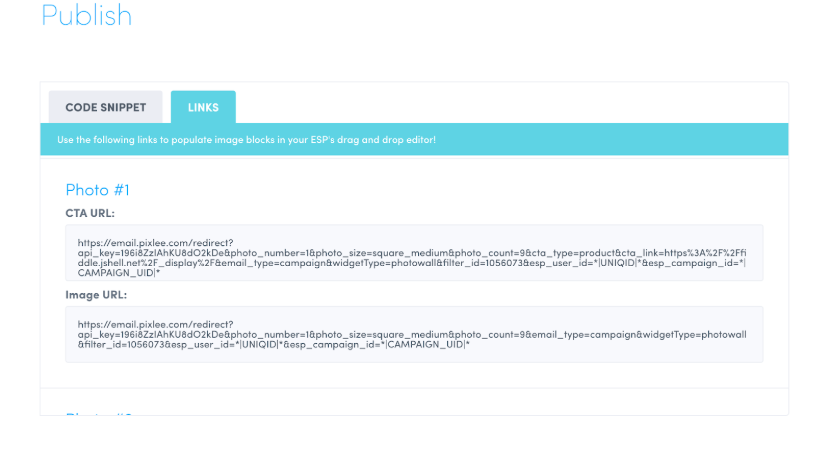This screenshot has width=832, height=452.
Task: Click the 'CTA URL:' label
Action: pos(90,213)
